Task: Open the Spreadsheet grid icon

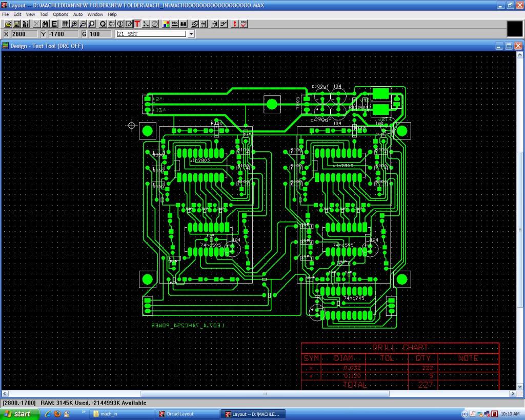Action: click(x=66, y=24)
